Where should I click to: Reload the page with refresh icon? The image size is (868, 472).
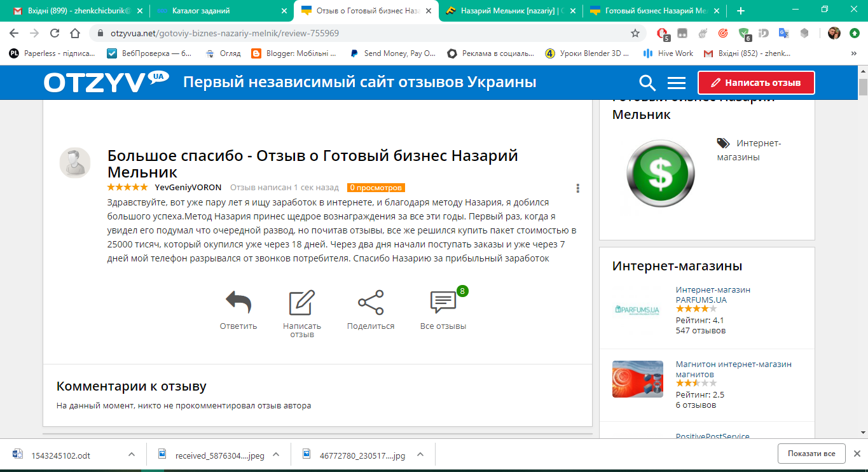click(x=55, y=33)
